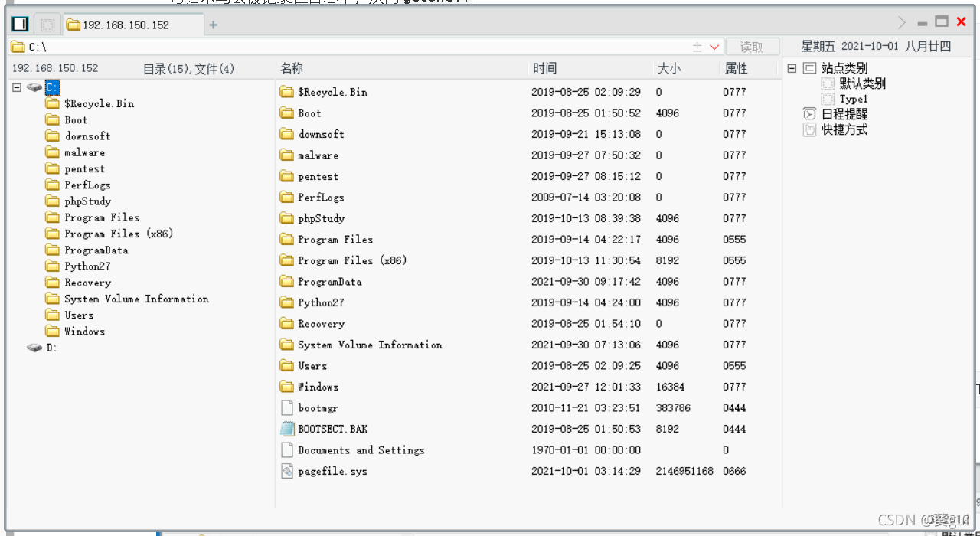Viewport: 980px width, 536px height.
Task: Select Program Files (x86) in left tree
Action: [x=119, y=234]
